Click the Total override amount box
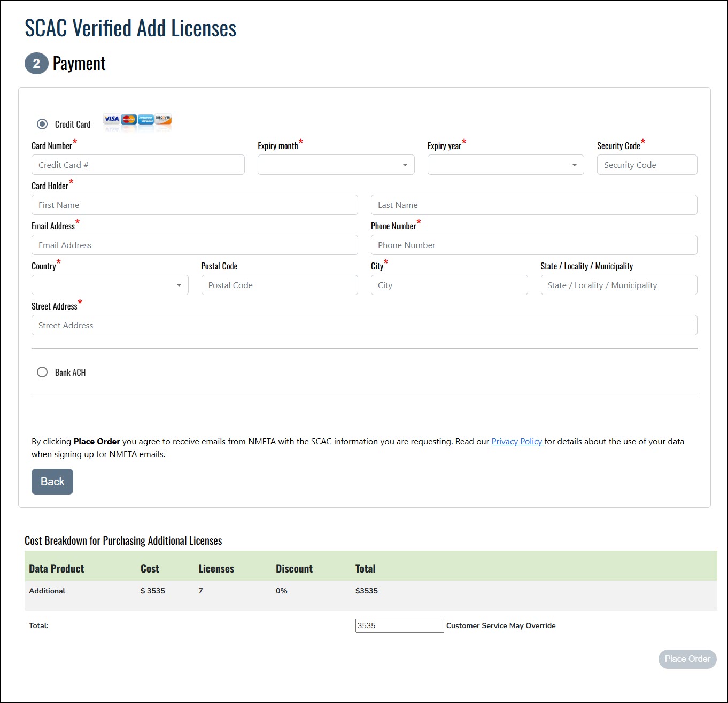This screenshot has width=728, height=703. (399, 625)
